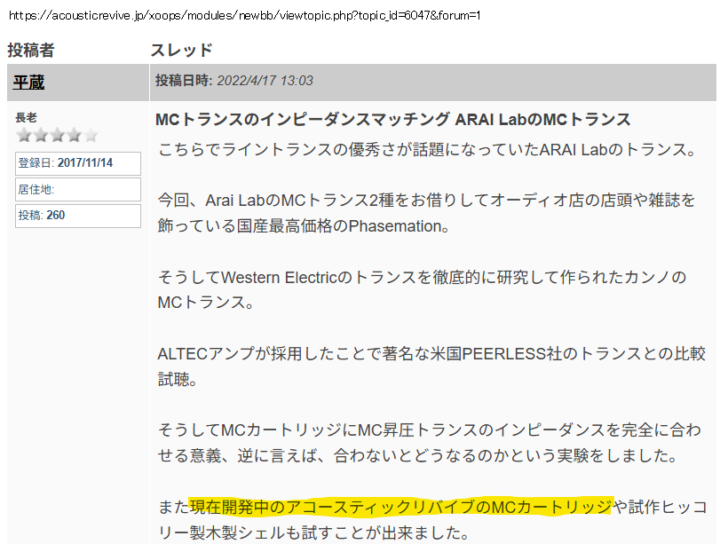Click the 投稿者 column header
720x544 pixels.
tap(31, 50)
